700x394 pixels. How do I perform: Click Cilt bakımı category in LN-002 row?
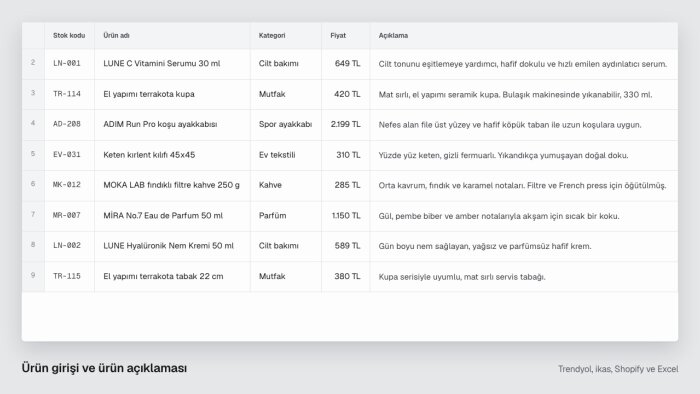(286, 246)
